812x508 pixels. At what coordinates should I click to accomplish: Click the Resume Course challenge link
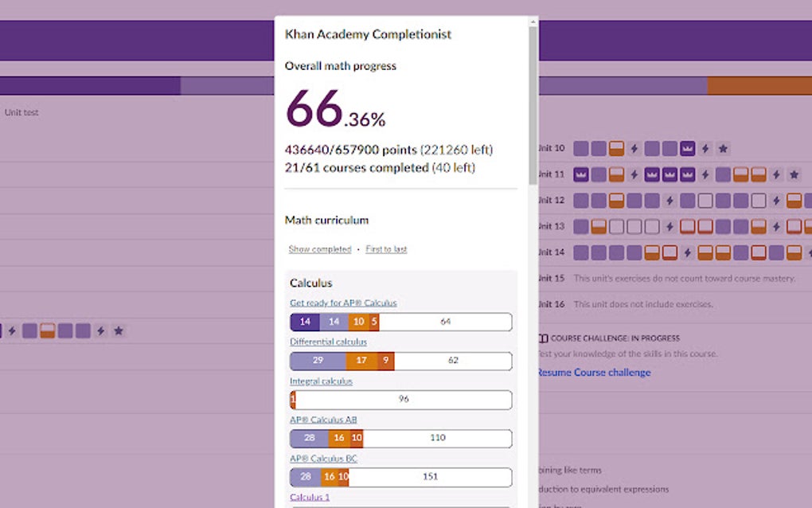pyautogui.click(x=593, y=372)
